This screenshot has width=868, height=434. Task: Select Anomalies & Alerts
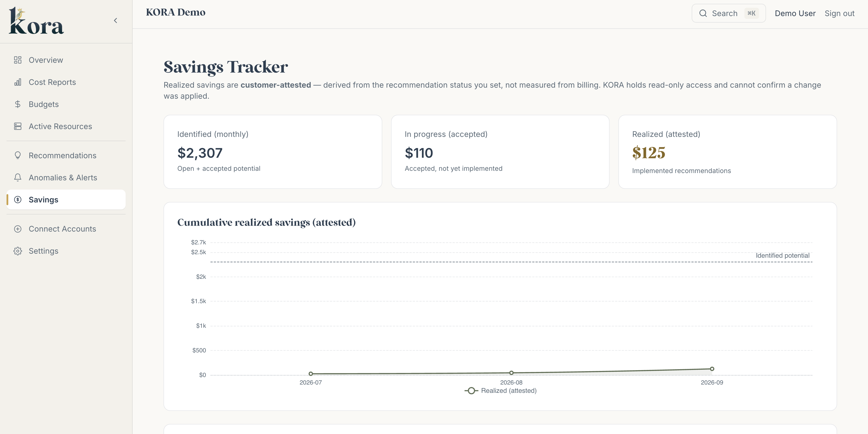coord(66,178)
